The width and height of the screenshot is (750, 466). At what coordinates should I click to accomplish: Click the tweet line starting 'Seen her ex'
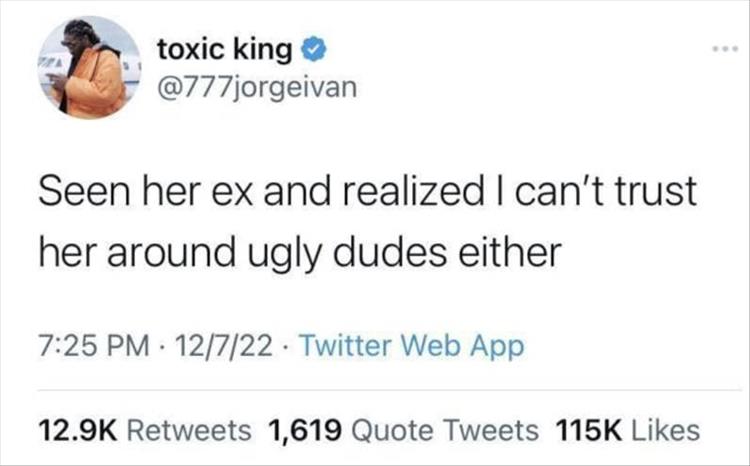366,191
